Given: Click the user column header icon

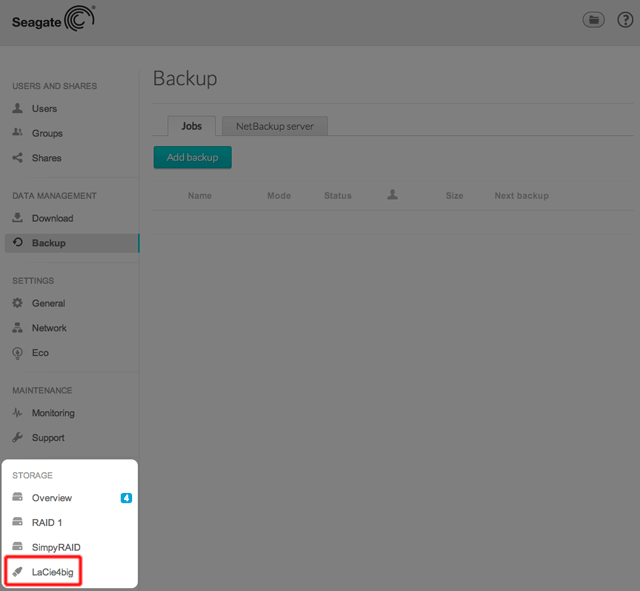Looking at the screenshot, I should click(392, 195).
